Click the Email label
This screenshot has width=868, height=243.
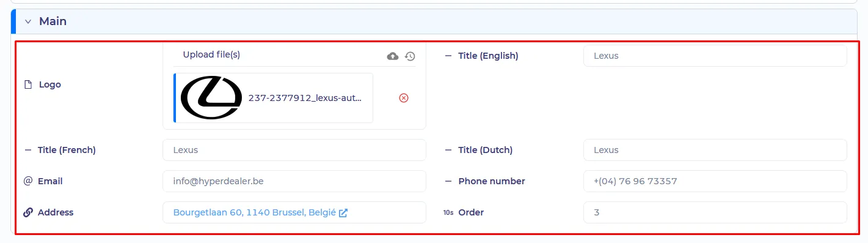[x=50, y=181]
